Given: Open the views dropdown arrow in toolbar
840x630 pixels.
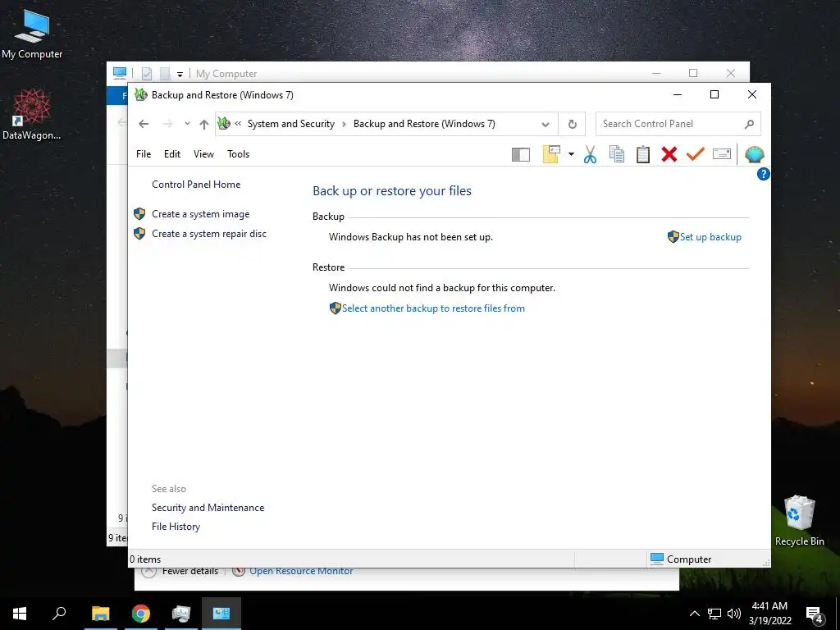Looking at the screenshot, I should [571, 155].
